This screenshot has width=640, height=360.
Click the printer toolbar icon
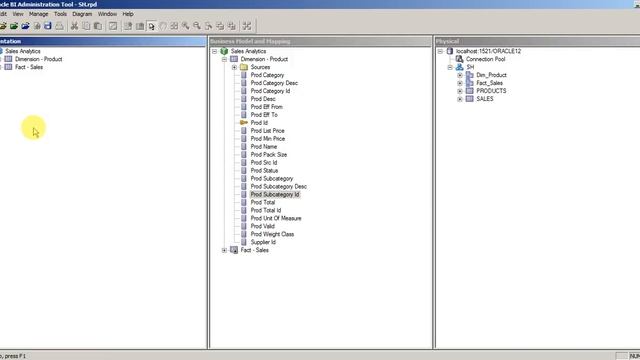(60, 26)
